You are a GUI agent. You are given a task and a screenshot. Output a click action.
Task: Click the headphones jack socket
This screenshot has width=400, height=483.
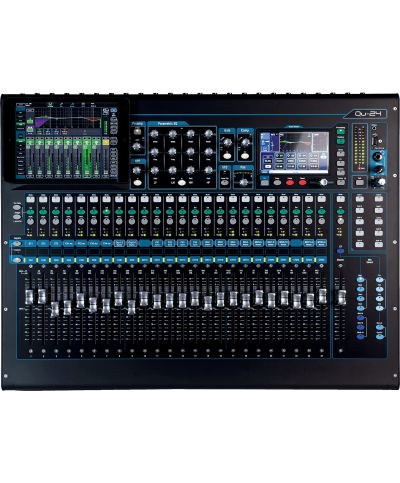point(378,157)
